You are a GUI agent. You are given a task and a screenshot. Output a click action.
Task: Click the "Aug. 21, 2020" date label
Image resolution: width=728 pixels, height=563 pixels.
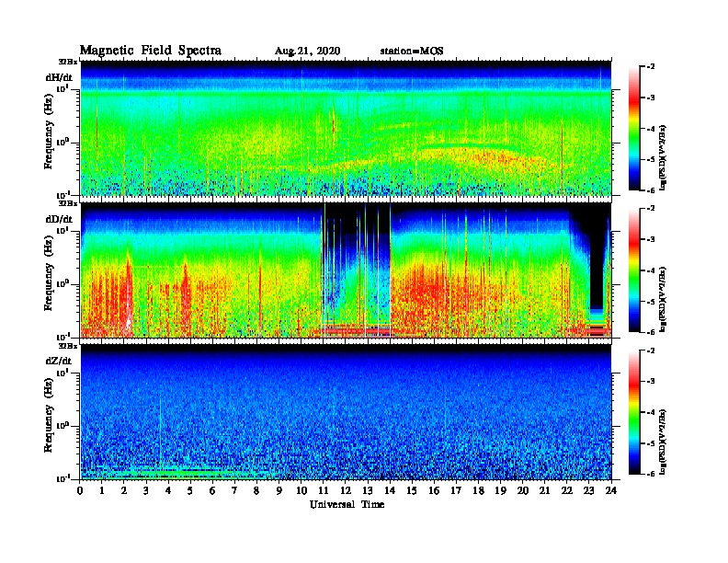pos(307,52)
